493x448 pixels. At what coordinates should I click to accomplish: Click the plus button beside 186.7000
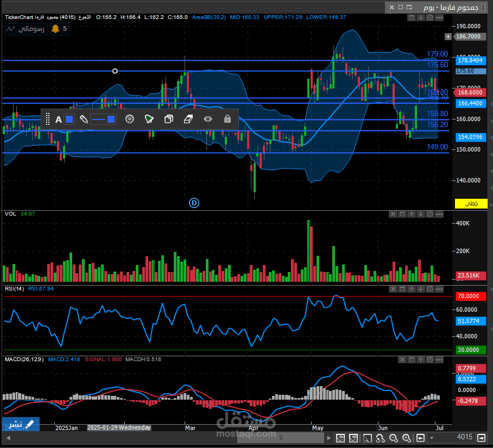[x=448, y=37]
